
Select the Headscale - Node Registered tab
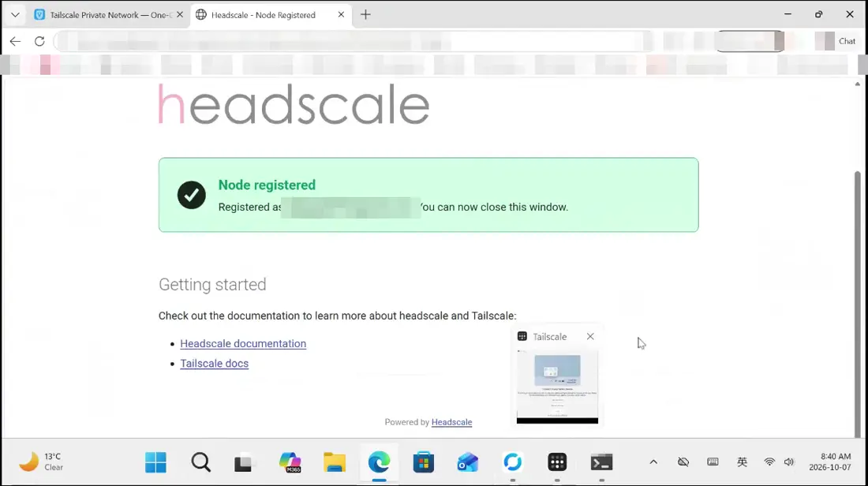pos(264,15)
